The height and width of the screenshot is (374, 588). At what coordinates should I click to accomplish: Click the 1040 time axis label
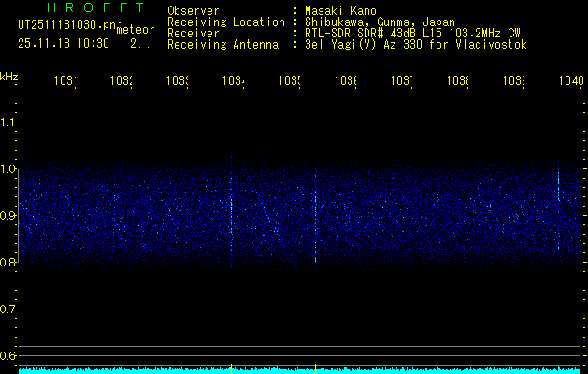point(567,81)
